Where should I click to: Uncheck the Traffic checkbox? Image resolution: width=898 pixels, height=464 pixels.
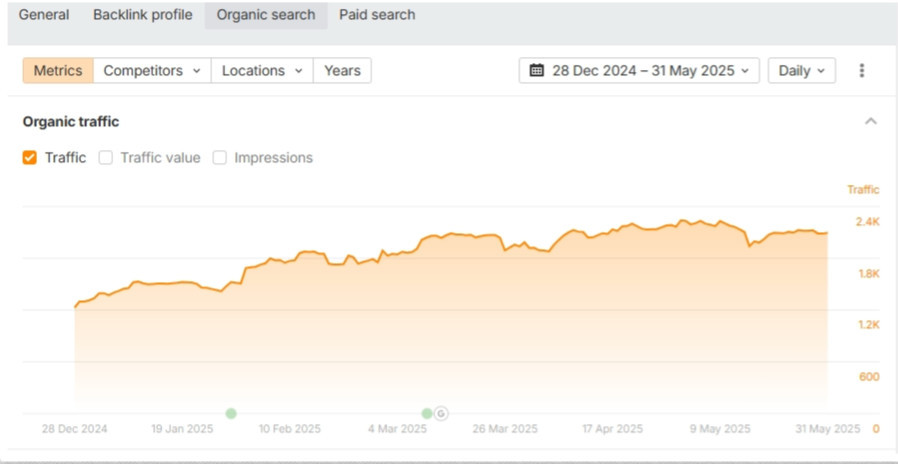30,158
